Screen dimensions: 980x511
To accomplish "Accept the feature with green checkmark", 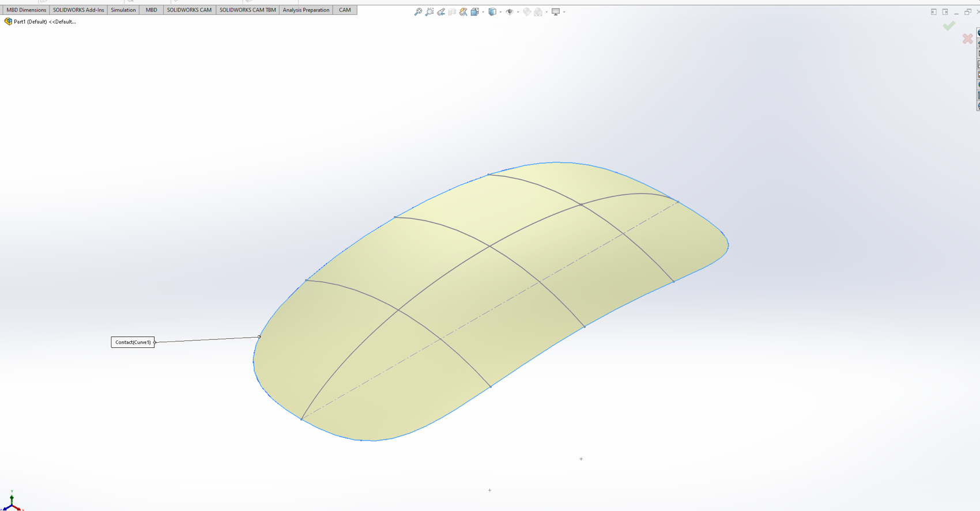I will pyautogui.click(x=949, y=26).
